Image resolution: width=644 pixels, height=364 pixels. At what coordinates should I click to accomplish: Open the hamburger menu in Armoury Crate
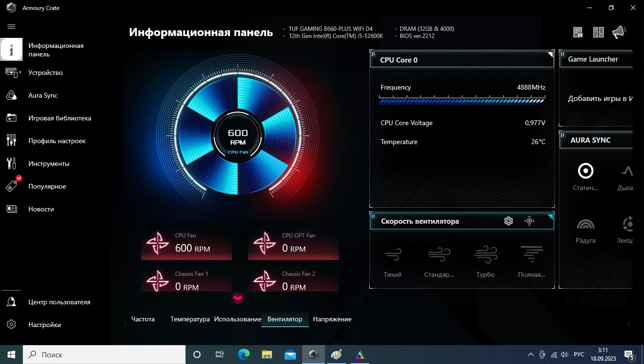pyautogui.click(x=11, y=27)
